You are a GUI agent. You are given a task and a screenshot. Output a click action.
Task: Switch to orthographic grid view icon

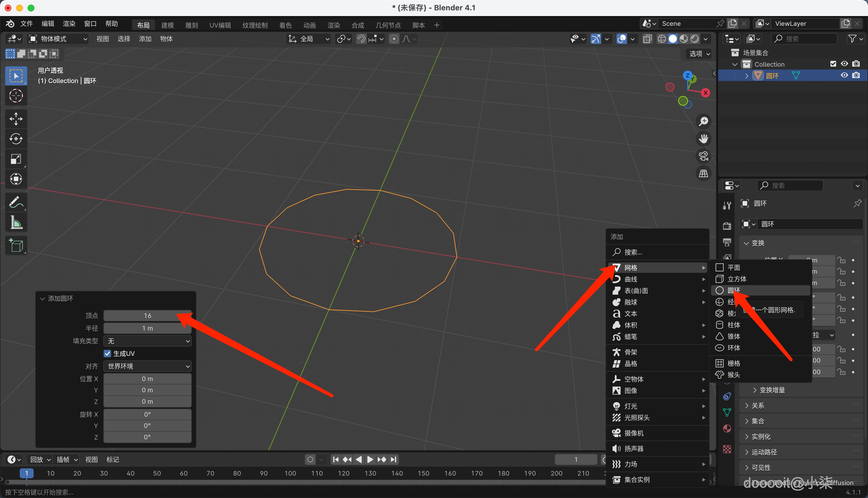(x=703, y=174)
